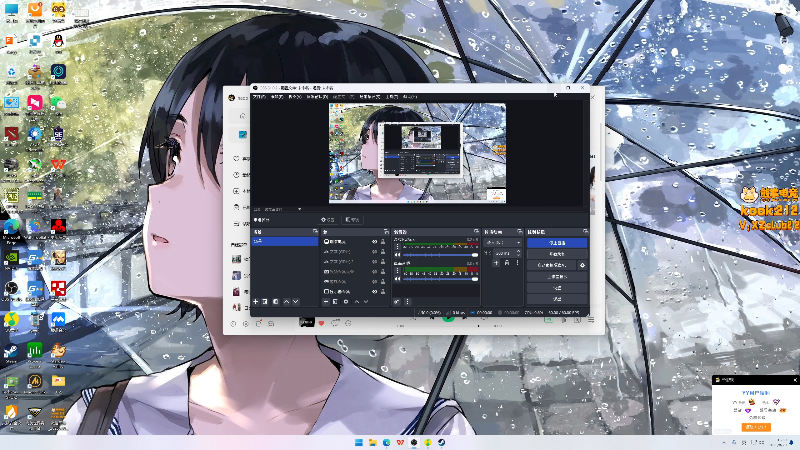The width and height of the screenshot is (800, 450).
Task: Open the third menu in the OBS menu bar
Action: [295, 97]
